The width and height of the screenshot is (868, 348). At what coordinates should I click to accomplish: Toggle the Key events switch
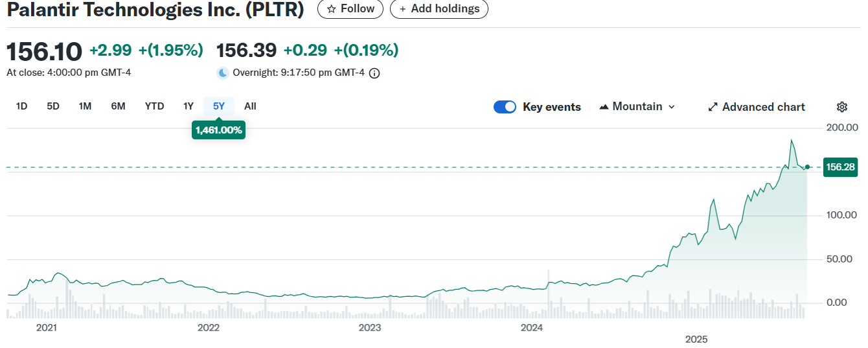click(505, 107)
